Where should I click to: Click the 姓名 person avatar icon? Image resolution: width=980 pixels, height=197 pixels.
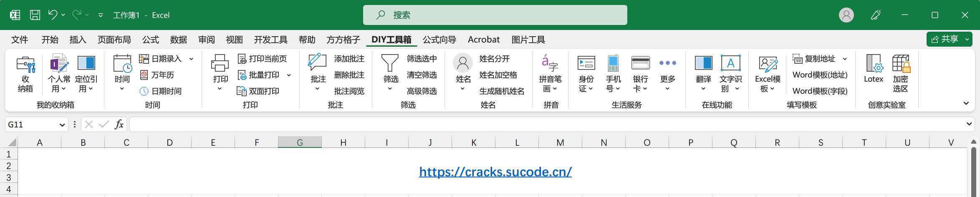click(x=463, y=63)
